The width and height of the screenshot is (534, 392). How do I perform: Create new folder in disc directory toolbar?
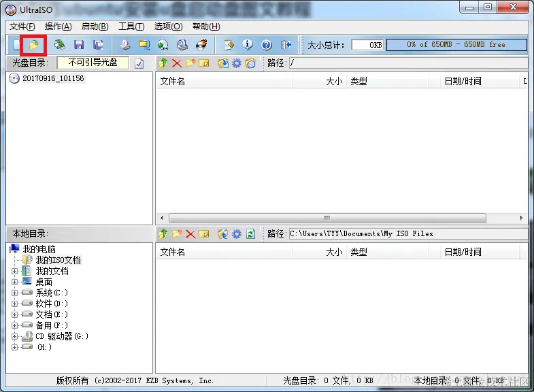tap(190, 63)
